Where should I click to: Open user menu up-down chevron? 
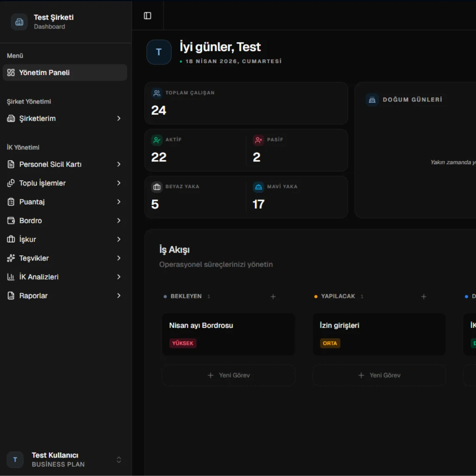click(119, 460)
